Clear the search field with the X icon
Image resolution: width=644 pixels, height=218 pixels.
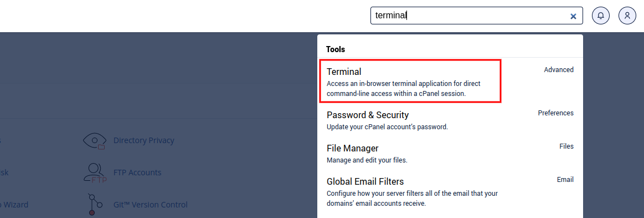[x=573, y=16]
